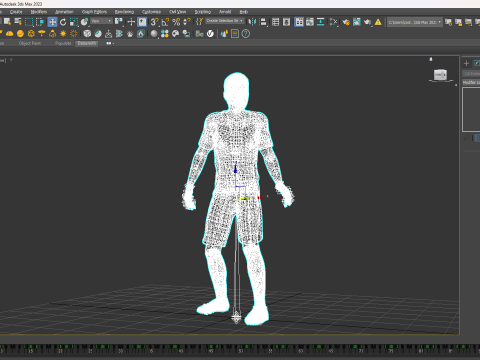Click the filled yellow sun icon
Viewport: 480px width, 360px height.
click(63, 34)
